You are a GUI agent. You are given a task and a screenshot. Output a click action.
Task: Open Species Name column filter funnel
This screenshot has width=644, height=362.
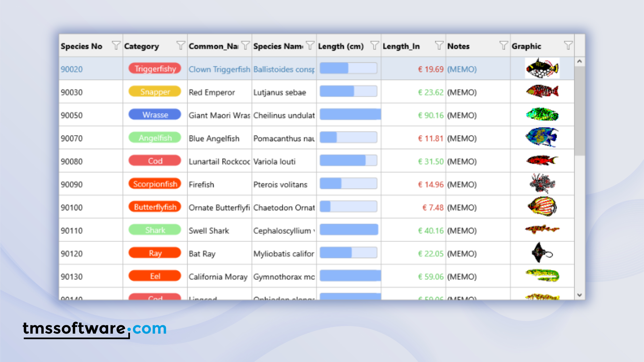310,45
